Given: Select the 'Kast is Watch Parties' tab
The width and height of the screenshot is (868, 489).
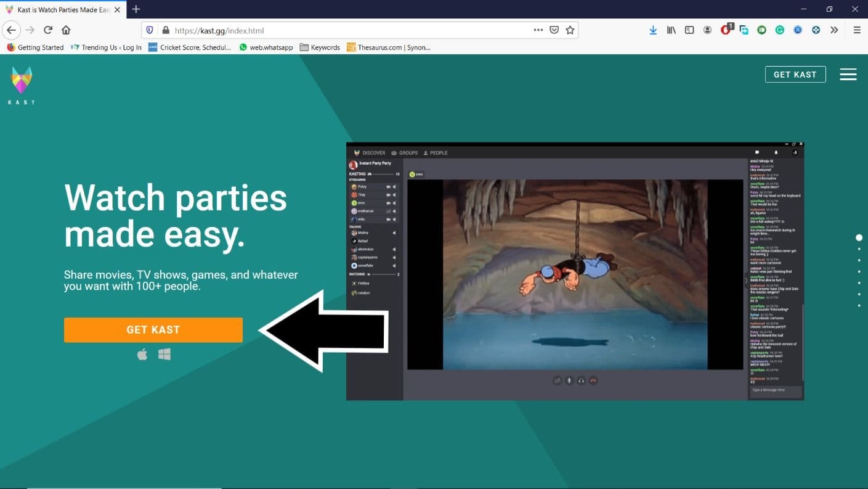Looking at the screenshot, I should click(x=63, y=10).
